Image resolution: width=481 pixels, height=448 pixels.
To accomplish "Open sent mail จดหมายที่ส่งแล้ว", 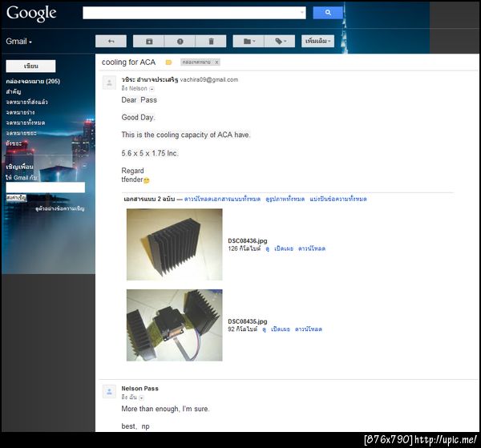I will coord(26,102).
